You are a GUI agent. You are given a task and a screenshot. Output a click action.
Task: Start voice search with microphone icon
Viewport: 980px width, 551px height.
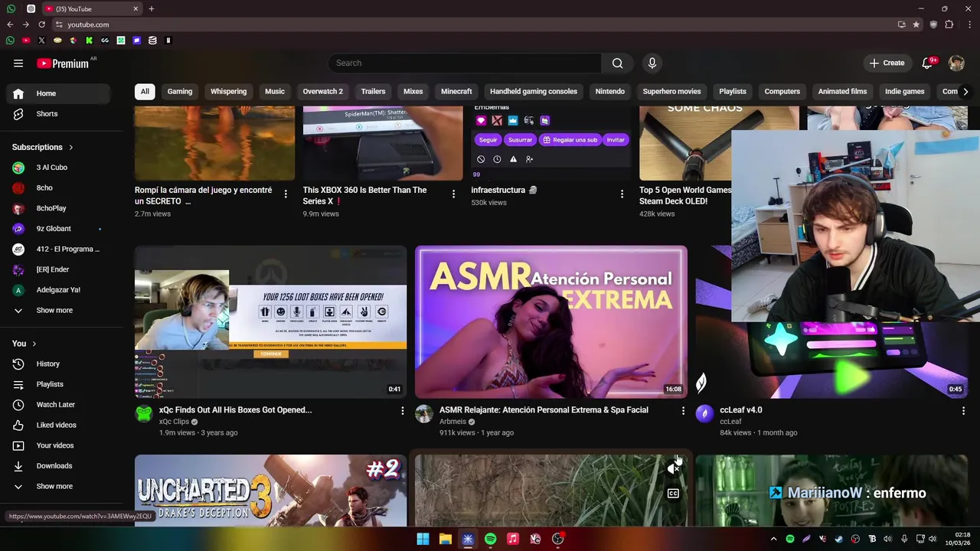pyautogui.click(x=652, y=63)
